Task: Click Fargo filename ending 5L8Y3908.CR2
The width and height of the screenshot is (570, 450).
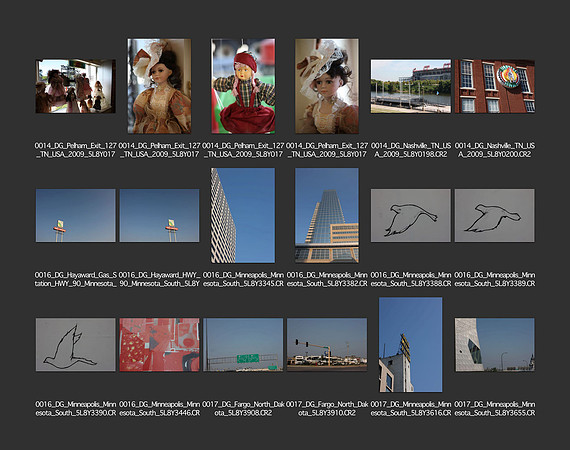Action: pos(243,409)
